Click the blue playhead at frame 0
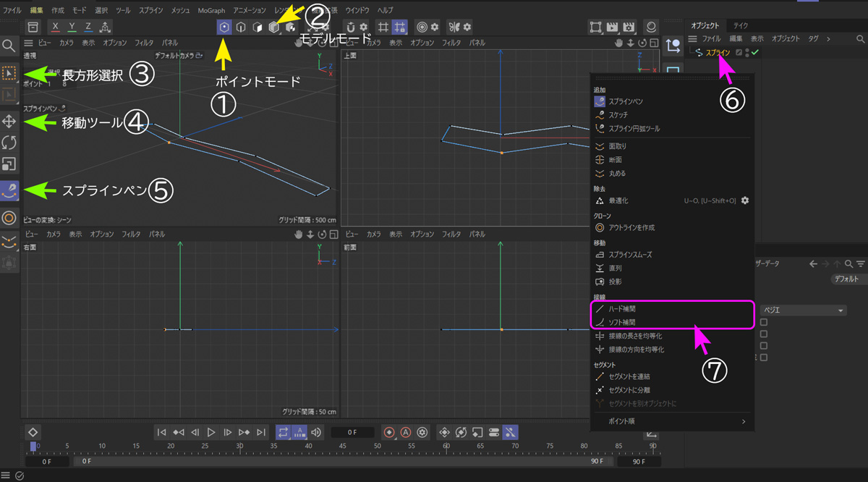This screenshot has height=482, width=868. coord(33,446)
